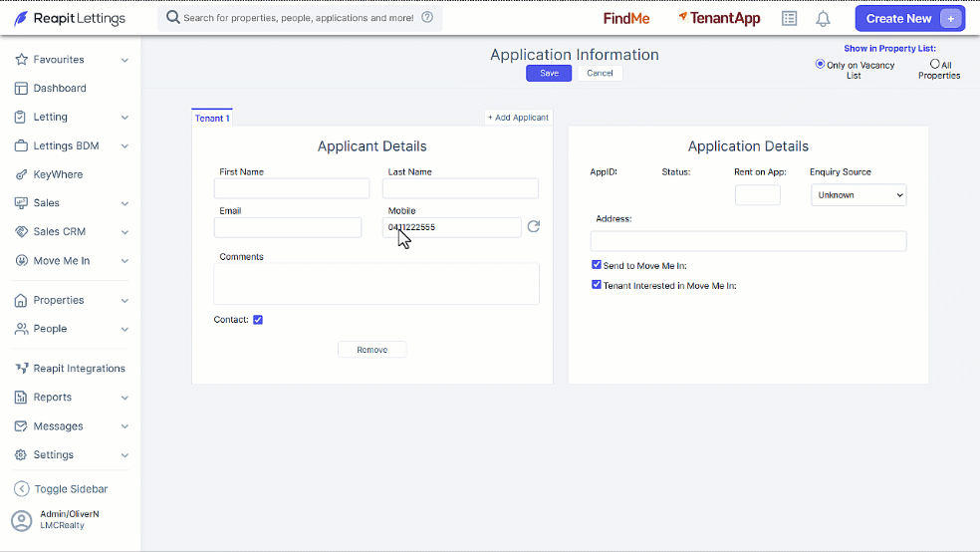Click the Toggle Sidebar arrow icon
Viewport: 980px width, 552px height.
pos(21,489)
